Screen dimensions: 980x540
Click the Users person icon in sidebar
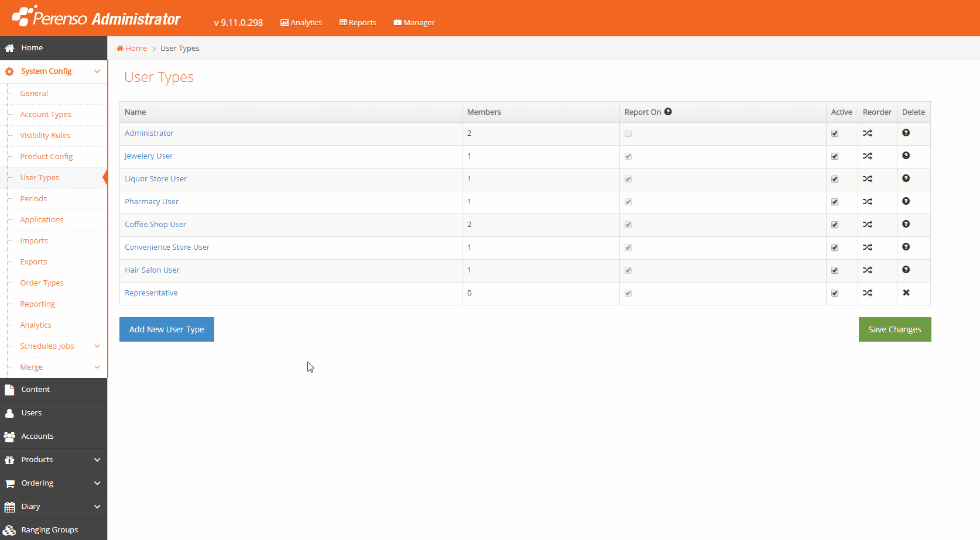click(x=9, y=413)
